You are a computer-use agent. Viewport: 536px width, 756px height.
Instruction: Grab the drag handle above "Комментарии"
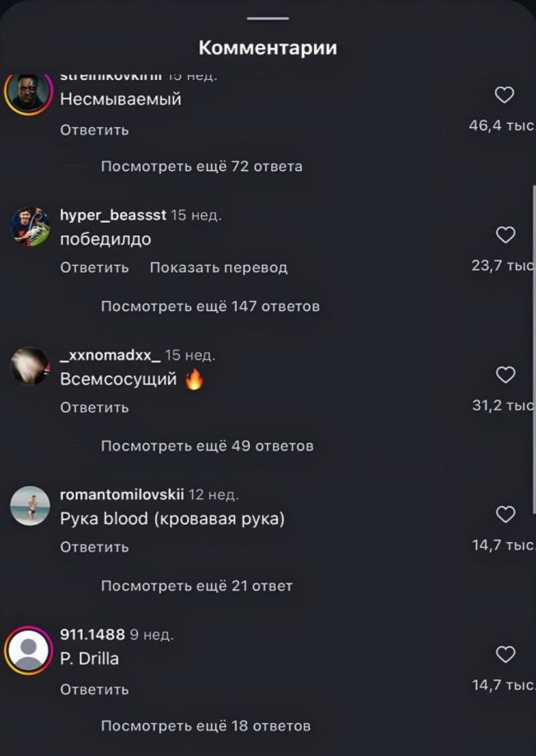pos(268,18)
